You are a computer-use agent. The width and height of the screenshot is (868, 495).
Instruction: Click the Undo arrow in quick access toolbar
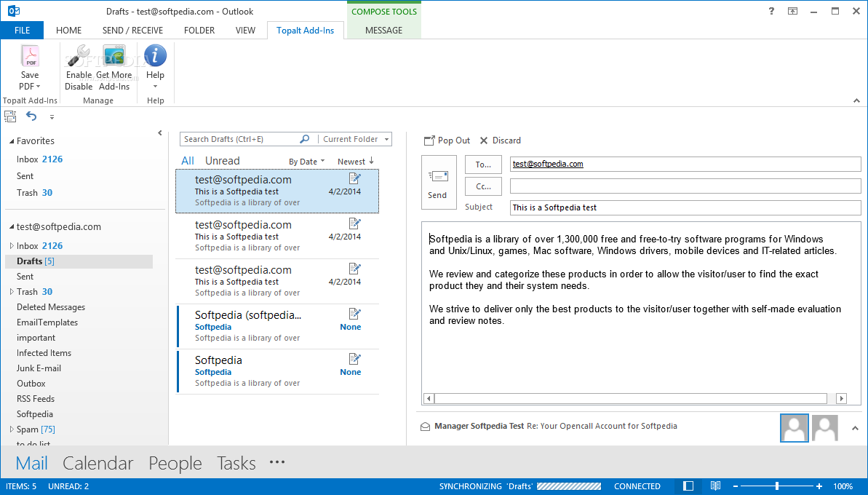pyautogui.click(x=31, y=116)
